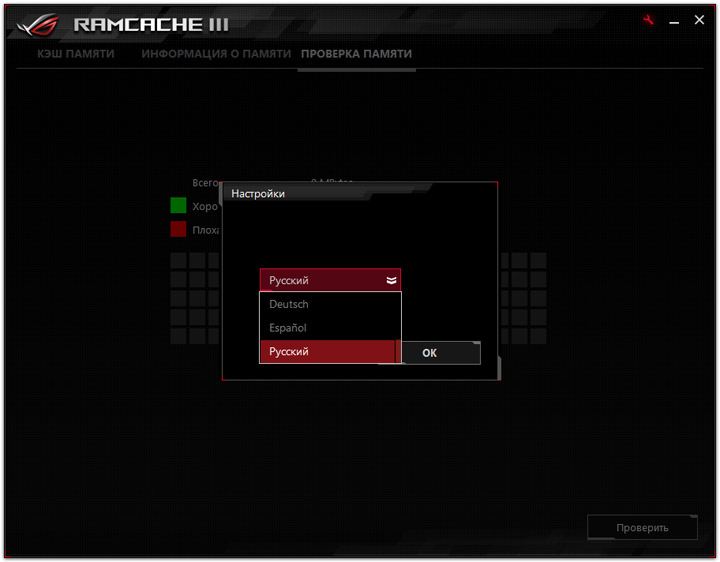Select the ПРОВЕРКА ПАМЯТИ tab
Screen dimensions: 720x562
tap(356, 54)
